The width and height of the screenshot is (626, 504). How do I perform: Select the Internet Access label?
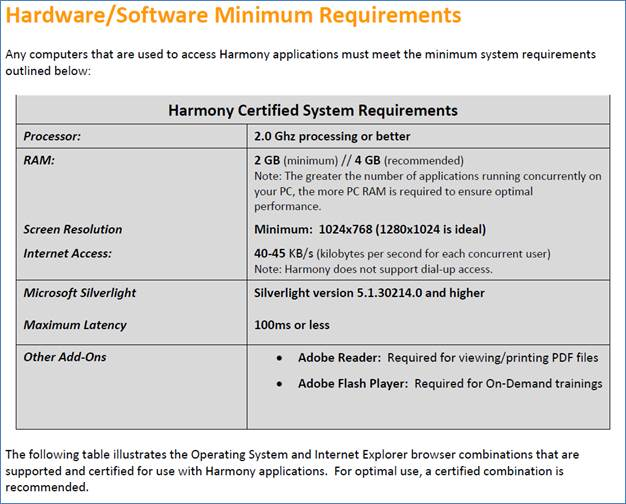click(x=68, y=253)
